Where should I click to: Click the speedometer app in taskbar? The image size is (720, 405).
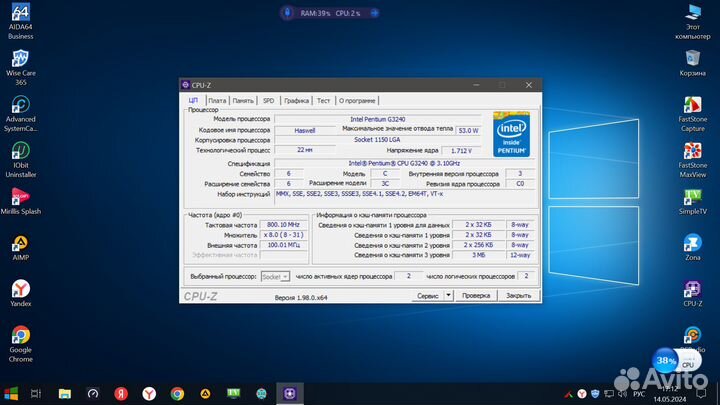[x=93, y=394]
